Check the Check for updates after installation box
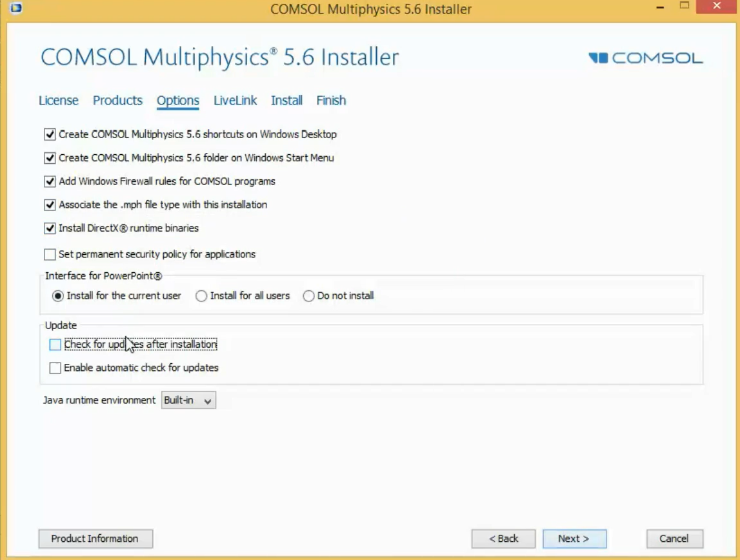 pyautogui.click(x=55, y=345)
